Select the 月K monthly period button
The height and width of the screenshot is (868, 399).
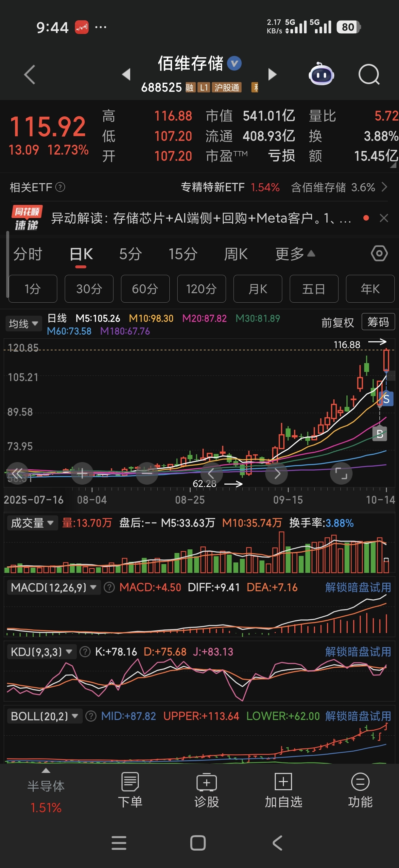pos(258,289)
